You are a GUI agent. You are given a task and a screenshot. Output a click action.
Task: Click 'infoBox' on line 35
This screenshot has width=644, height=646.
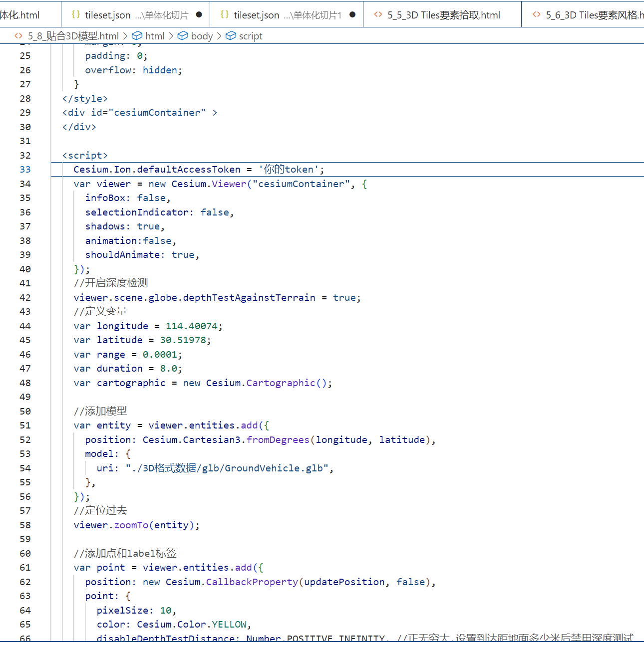(105, 198)
